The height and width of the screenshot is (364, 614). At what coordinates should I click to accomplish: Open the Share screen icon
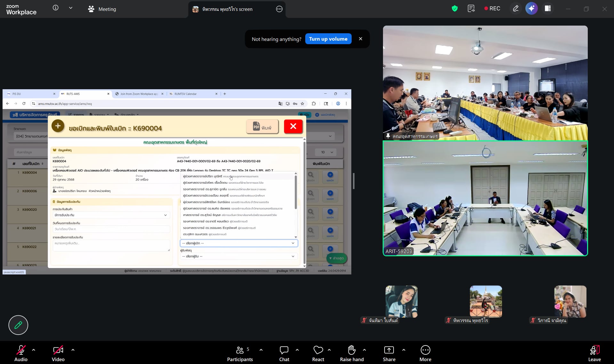pyautogui.click(x=389, y=350)
